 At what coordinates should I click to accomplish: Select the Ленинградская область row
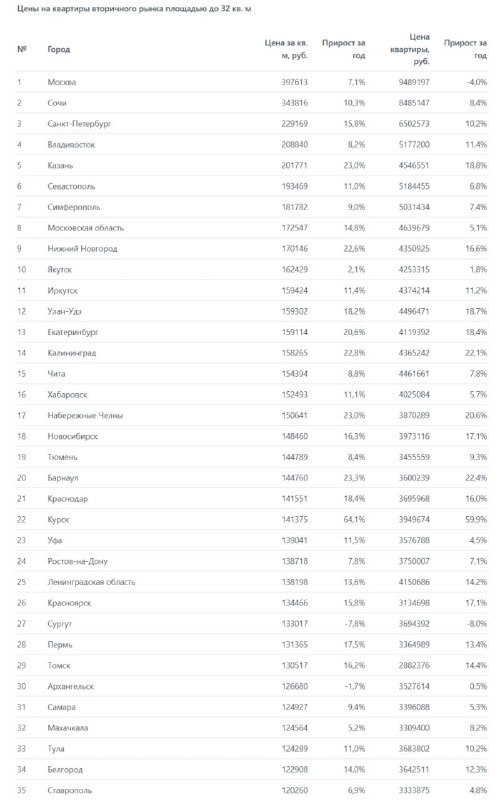click(252, 582)
